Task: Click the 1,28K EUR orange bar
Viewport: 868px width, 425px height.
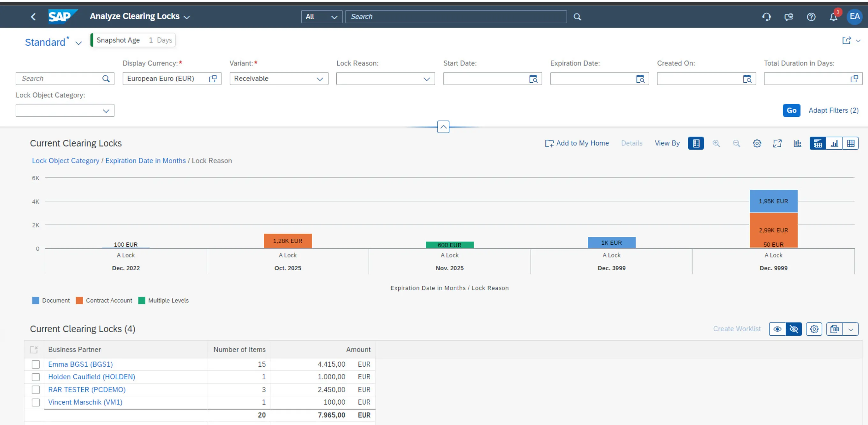Action: [288, 241]
